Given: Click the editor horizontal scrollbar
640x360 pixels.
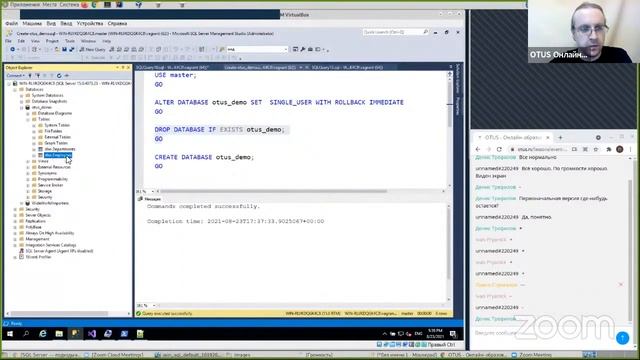Looking at the screenshot, I should [273, 191].
